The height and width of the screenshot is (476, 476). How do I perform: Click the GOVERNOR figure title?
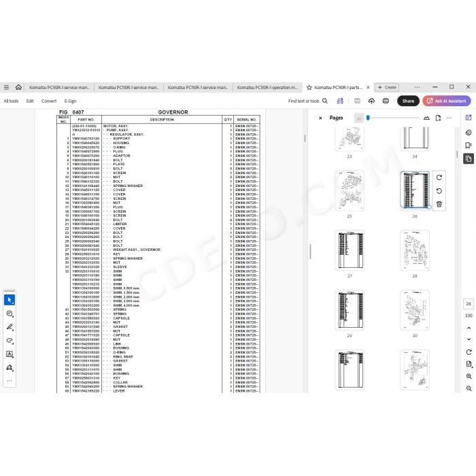pyautogui.click(x=173, y=112)
